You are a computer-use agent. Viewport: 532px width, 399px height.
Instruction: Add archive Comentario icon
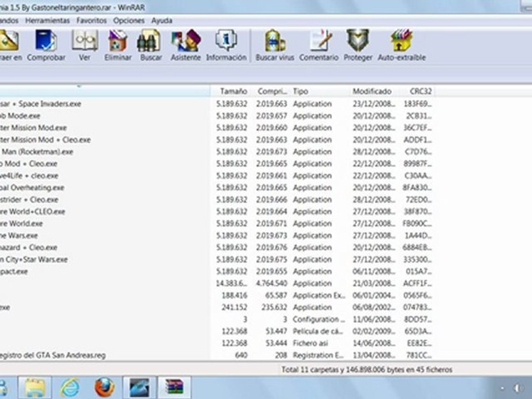tap(319, 41)
